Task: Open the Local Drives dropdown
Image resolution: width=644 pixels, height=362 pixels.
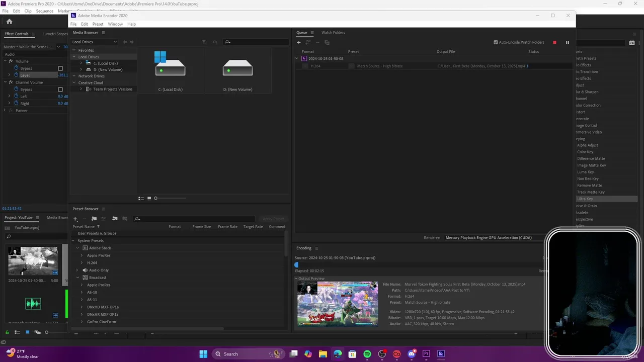Action: click(x=95, y=42)
